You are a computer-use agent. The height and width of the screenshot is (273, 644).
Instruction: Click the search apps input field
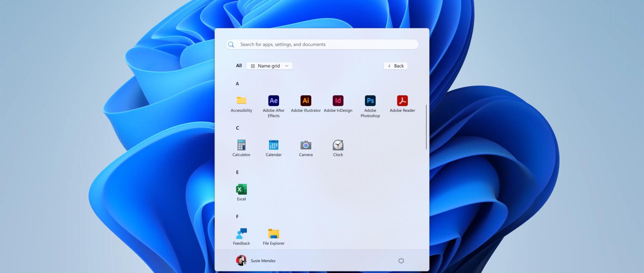322,44
